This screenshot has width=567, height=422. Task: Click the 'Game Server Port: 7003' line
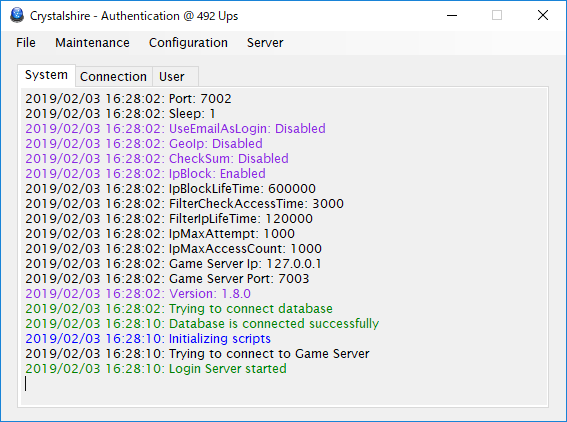(167, 279)
